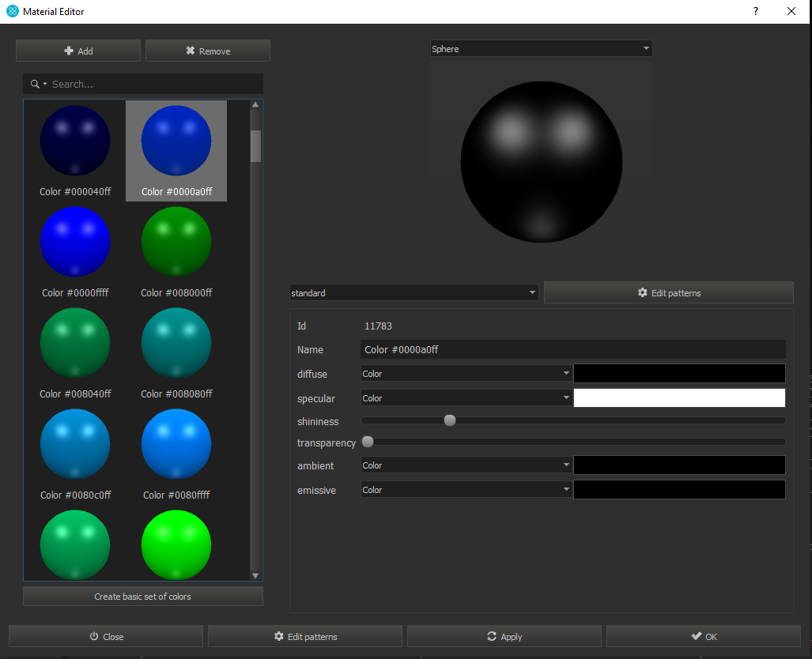
Task: Select the bright green sphere in the last row
Action: (x=176, y=544)
